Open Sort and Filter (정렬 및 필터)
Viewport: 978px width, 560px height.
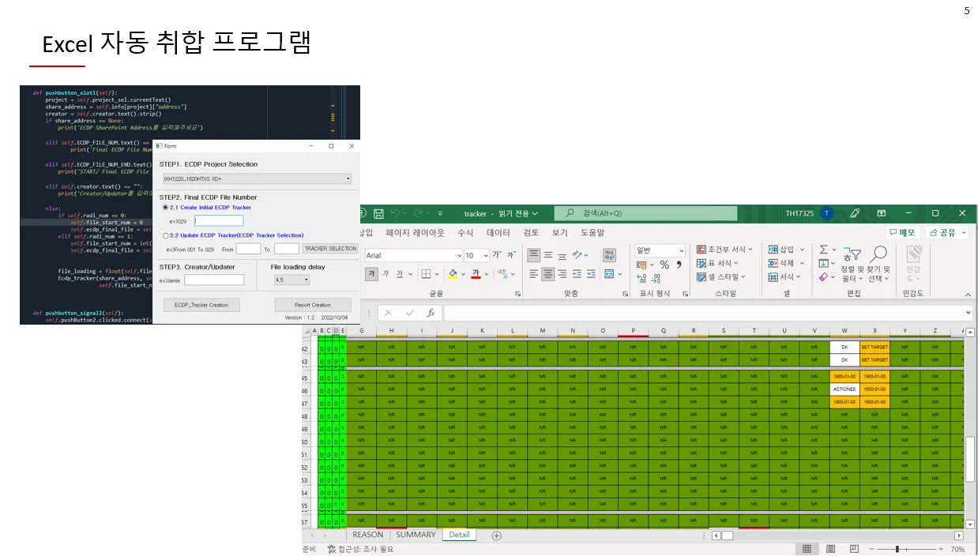pyautogui.click(x=852, y=263)
